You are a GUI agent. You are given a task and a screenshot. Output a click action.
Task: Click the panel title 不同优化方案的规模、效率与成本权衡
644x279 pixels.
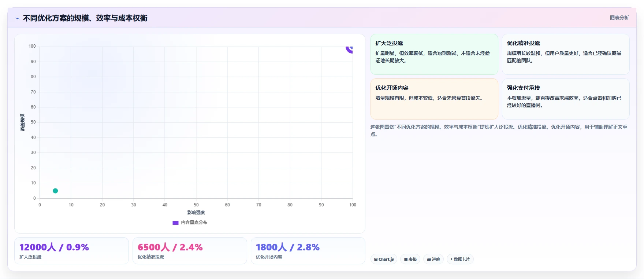(x=85, y=18)
